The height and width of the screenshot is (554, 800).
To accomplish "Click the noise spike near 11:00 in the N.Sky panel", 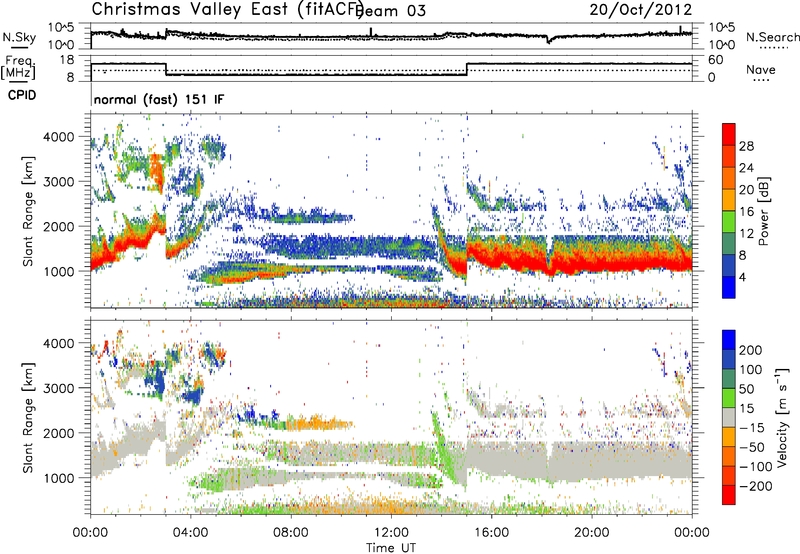I will coord(371,32).
